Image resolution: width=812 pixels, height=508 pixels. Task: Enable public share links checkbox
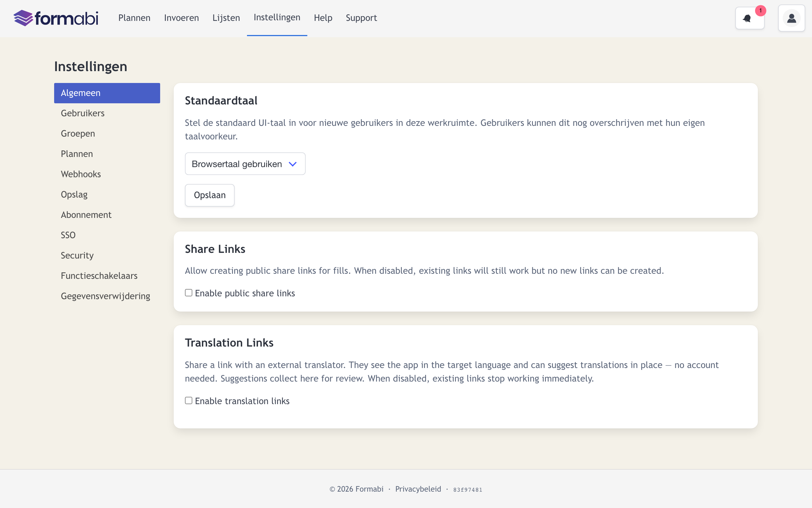point(189,293)
